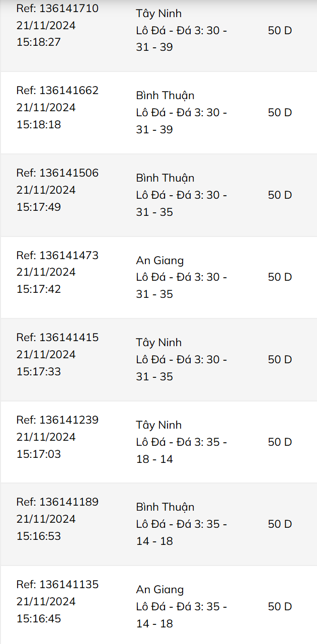Select the 15:17:49 time entry
This screenshot has height=644, width=317.
click(x=39, y=207)
